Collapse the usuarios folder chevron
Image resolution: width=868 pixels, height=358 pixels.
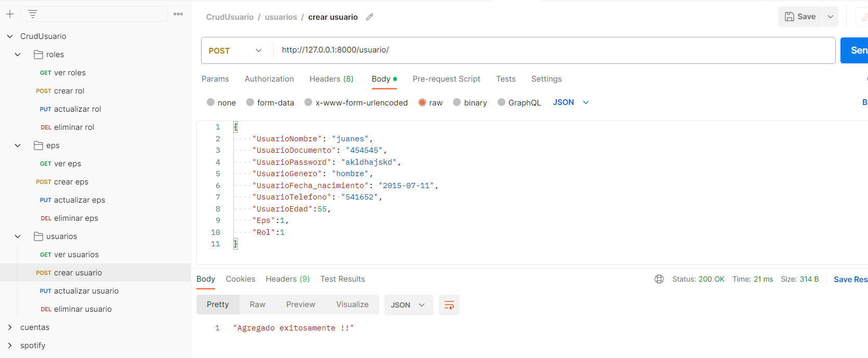(x=18, y=236)
